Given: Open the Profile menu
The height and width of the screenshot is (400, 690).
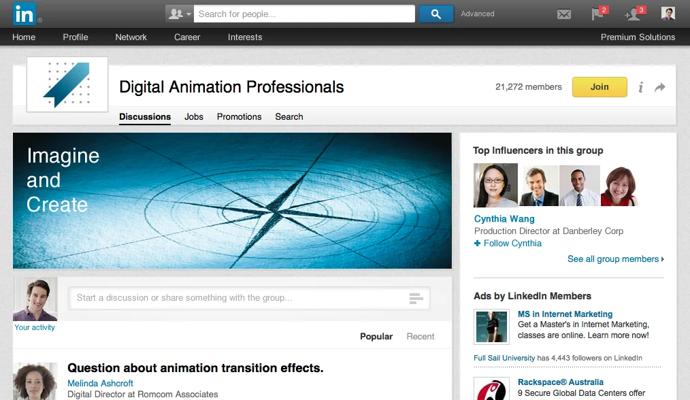Looking at the screenshot, I should click(75, 37).
